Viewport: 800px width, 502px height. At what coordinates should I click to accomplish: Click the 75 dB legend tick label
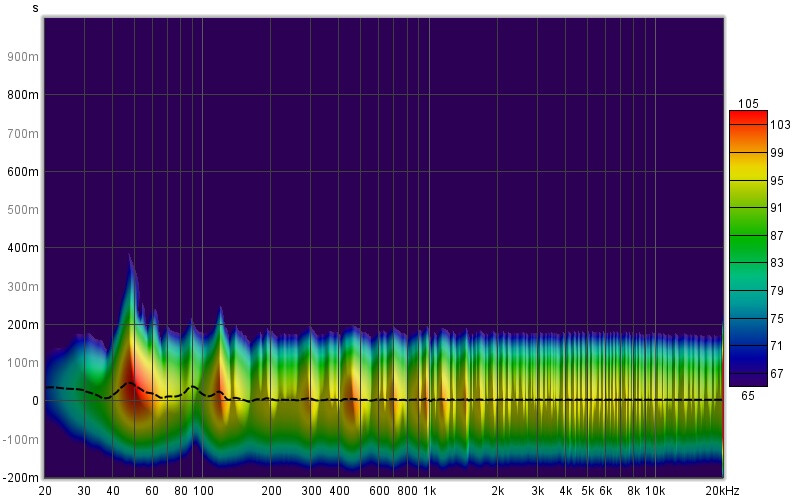777,319
